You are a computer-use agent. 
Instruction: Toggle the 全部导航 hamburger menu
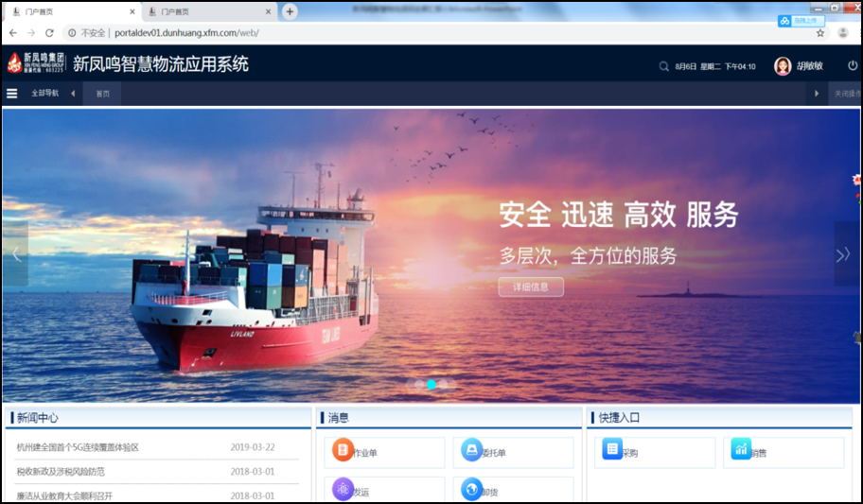tap(12, 94)
